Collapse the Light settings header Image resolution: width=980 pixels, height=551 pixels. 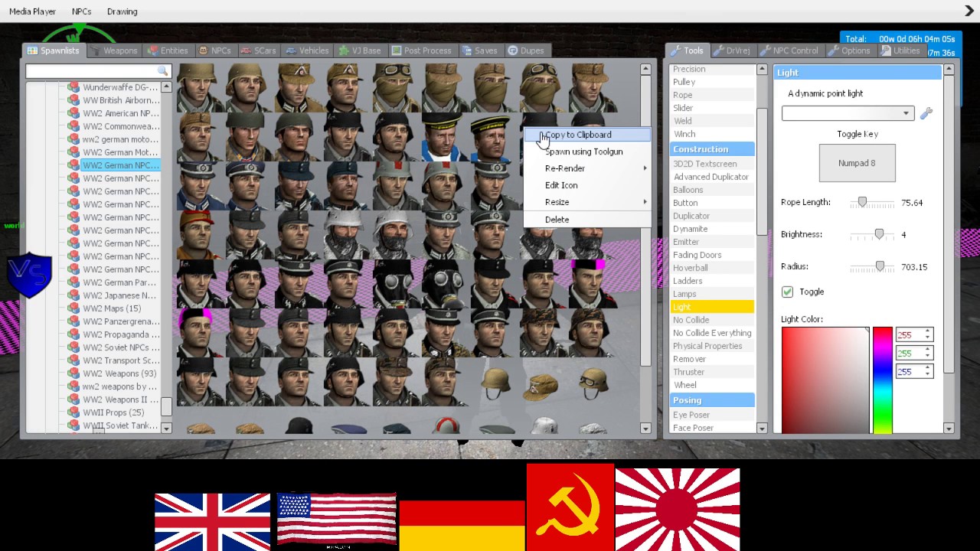(857, 73)
